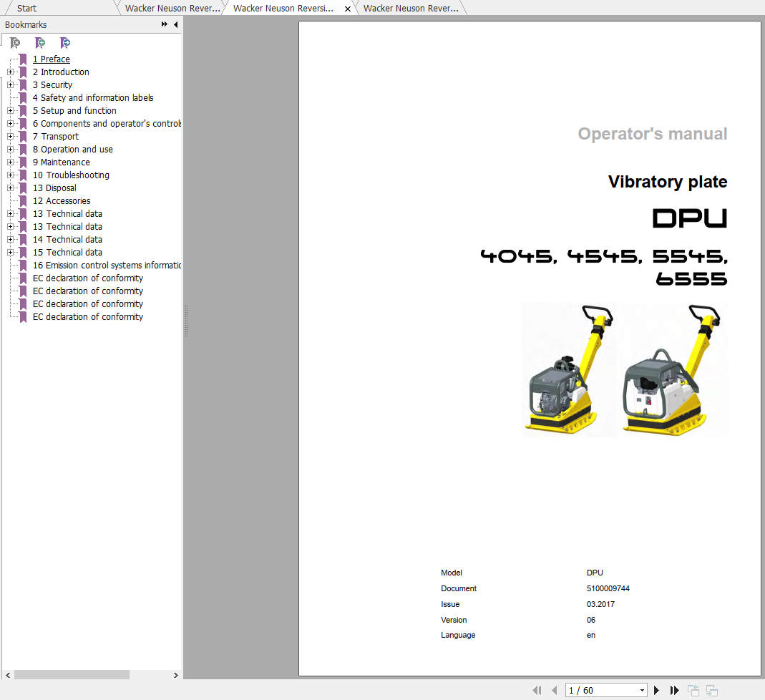
Task: Expand the 2 Introduction bookmark
Action: (x=10, y=72)
